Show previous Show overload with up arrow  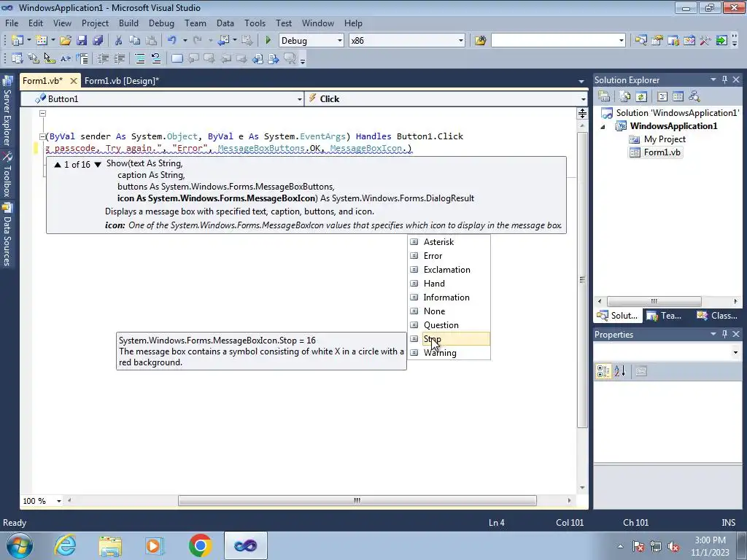[x=58, y=164]
